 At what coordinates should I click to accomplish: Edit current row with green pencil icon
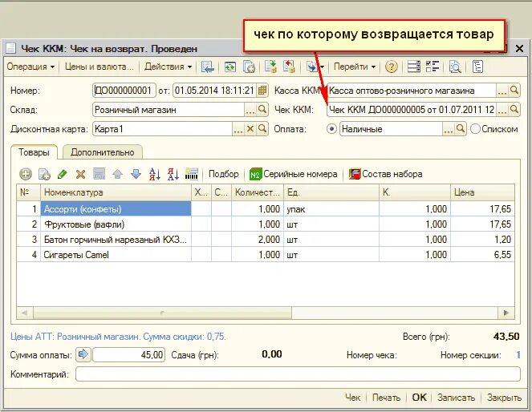click(x=63, y=174)
